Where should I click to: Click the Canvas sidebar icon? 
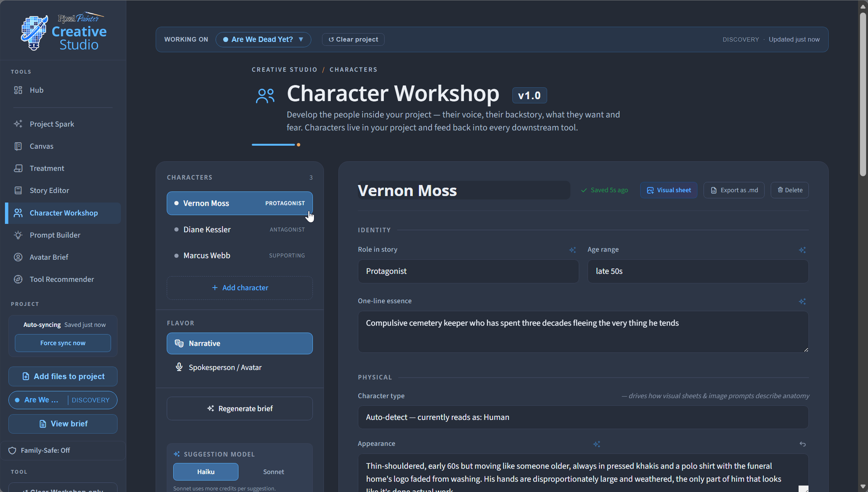[18, 146]
